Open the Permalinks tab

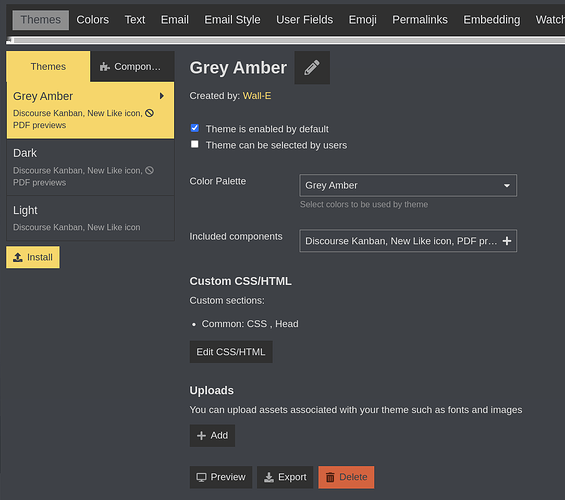[420, 20]
